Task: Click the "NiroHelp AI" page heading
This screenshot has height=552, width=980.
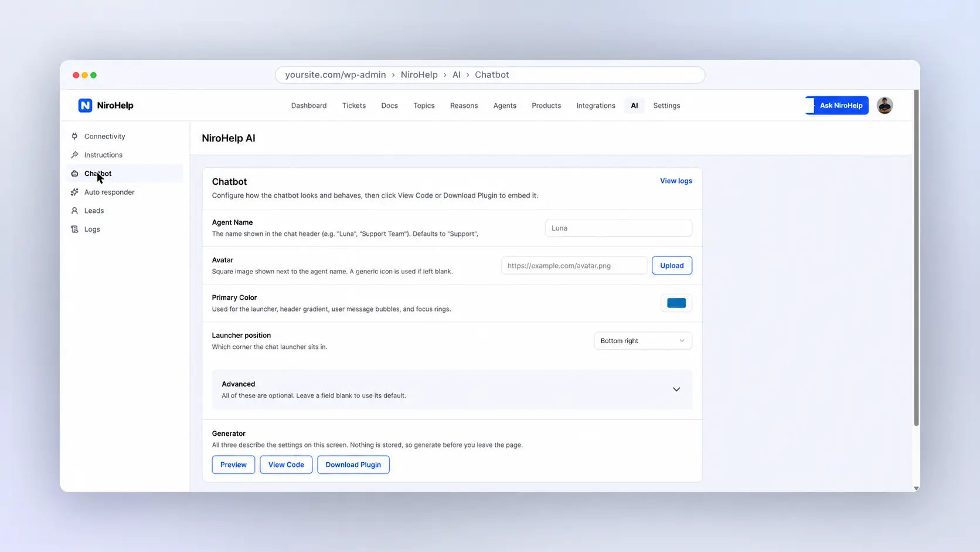Action: pyautogui.click(x=229, y=138)
